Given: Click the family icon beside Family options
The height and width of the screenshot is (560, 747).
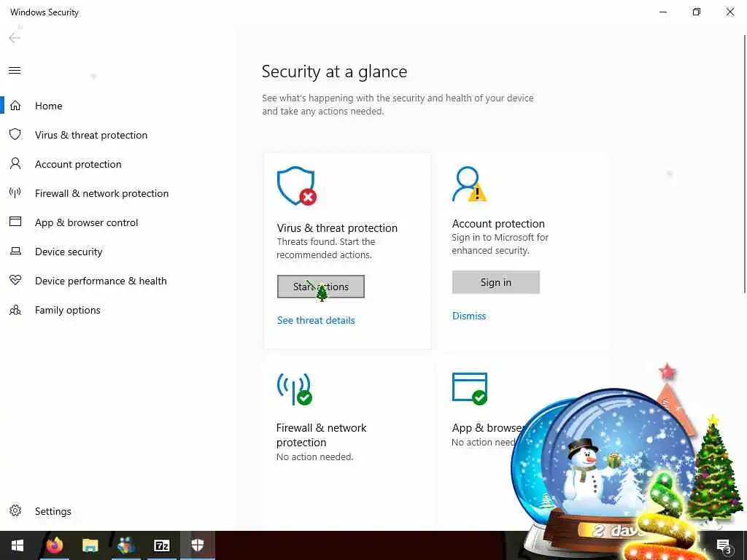Looking at the screenshot, I should pos(15,310).
